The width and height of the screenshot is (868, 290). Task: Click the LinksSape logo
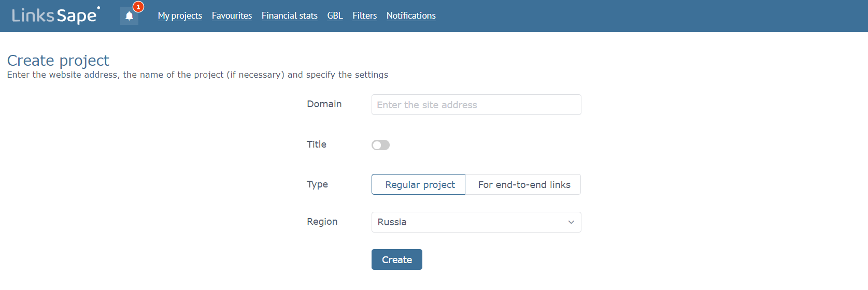coord(56,15)
